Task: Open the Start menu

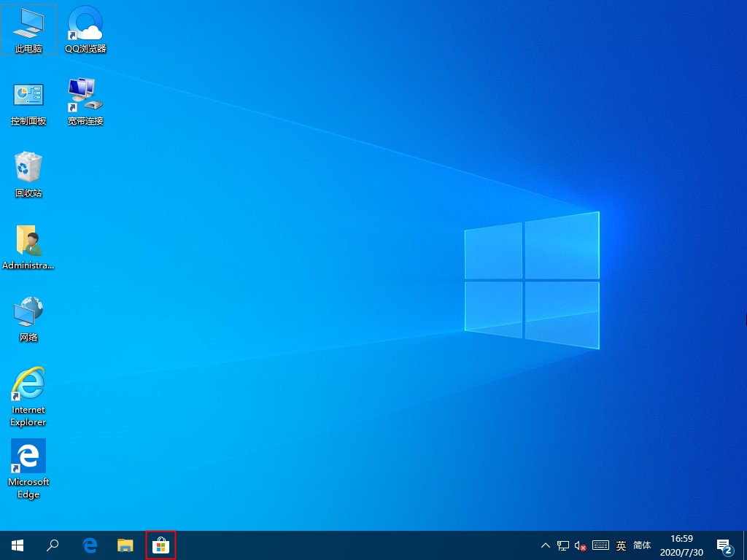Action: [x=18, y=545]
